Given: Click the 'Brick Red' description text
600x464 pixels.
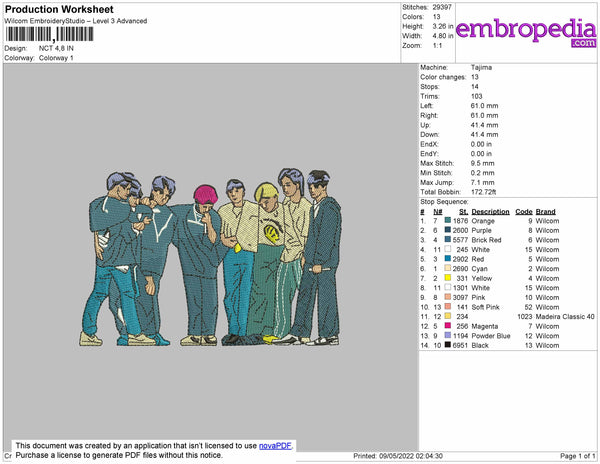Looking at the screenshot, I should (486, 240).
